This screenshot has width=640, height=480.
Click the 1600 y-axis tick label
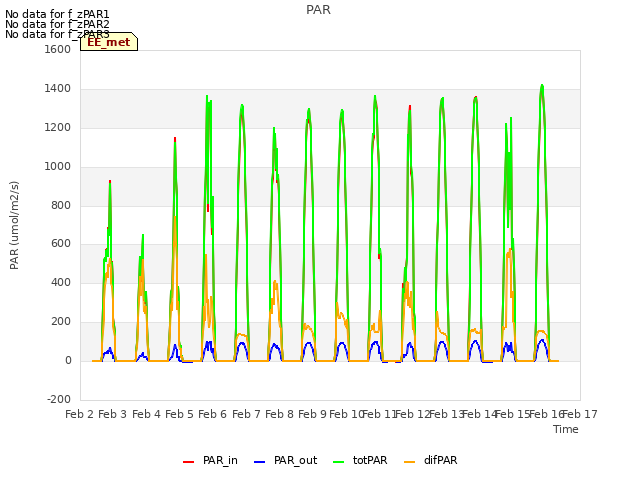58,49
